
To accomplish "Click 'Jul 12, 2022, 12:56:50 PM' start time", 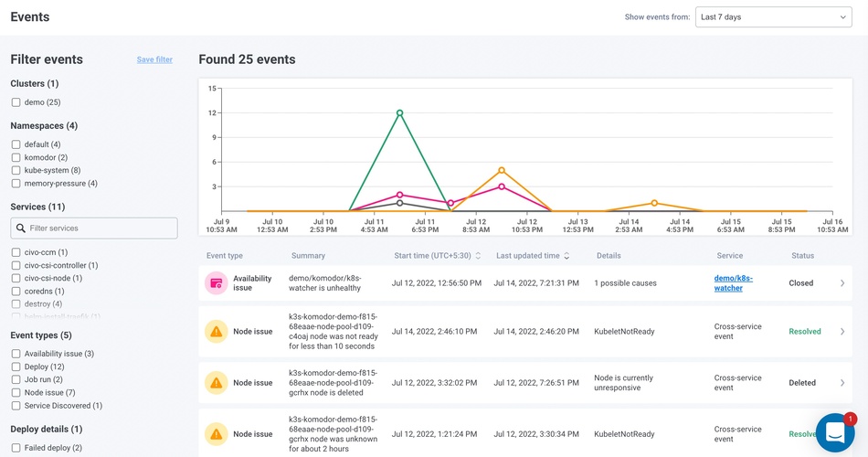I will tap(436, 283).
